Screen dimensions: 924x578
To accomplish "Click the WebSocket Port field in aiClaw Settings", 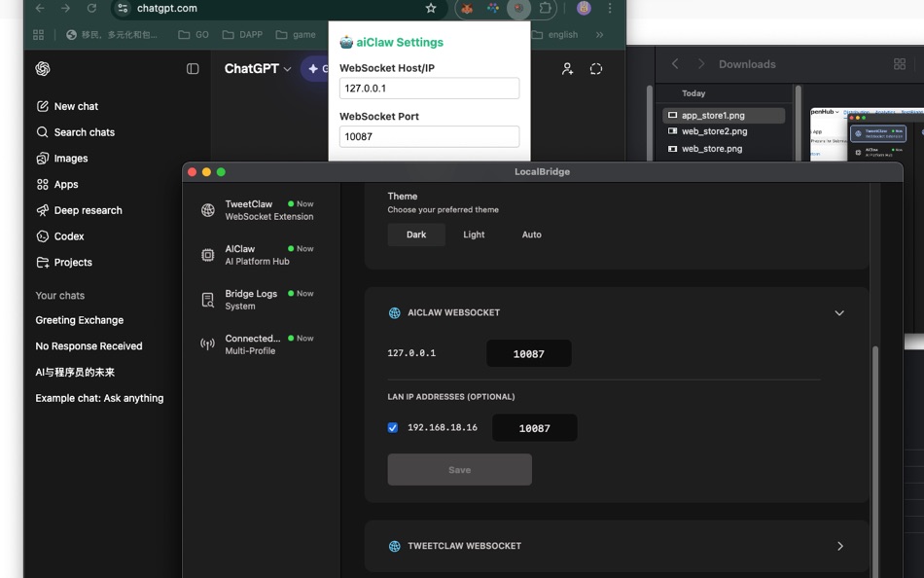I will click(x=429, y=136).
